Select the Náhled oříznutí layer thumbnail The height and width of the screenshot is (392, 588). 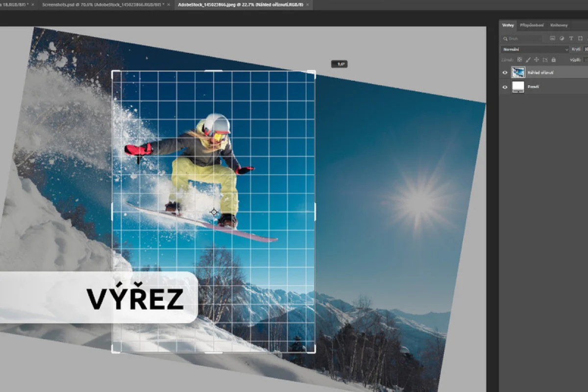pos(518,73)
